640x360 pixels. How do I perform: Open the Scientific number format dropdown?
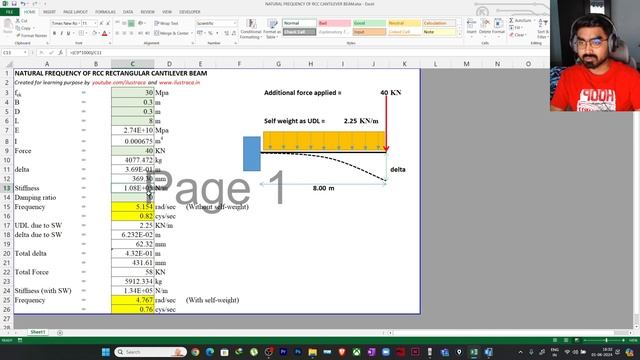click(216, 23)
